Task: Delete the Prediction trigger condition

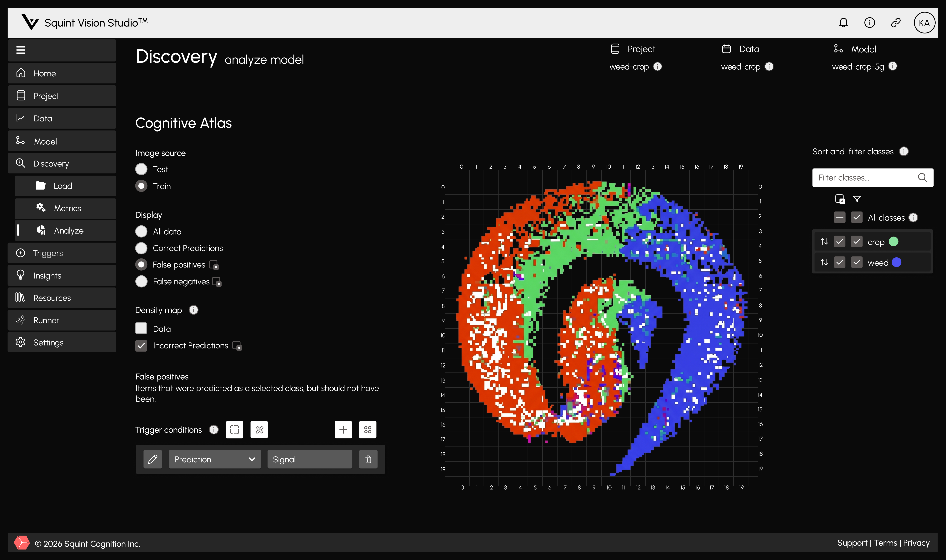Action: [x=368, y=459]
